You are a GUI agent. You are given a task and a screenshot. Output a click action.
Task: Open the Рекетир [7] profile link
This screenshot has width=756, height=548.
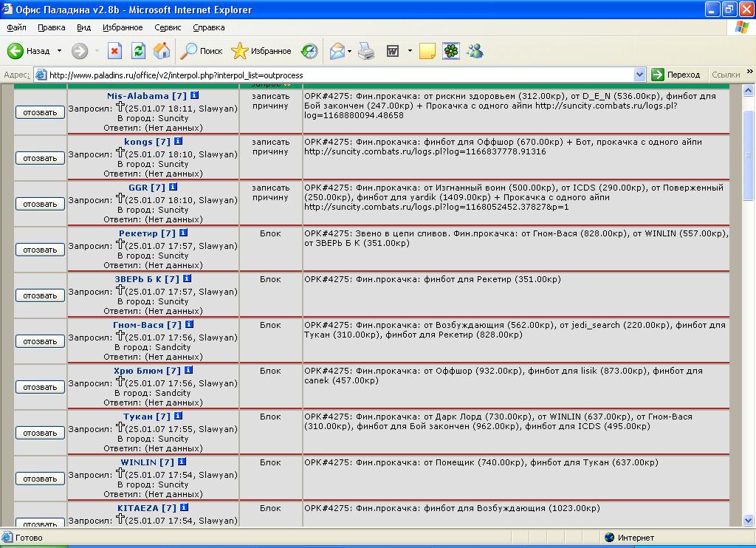[147, 233]
